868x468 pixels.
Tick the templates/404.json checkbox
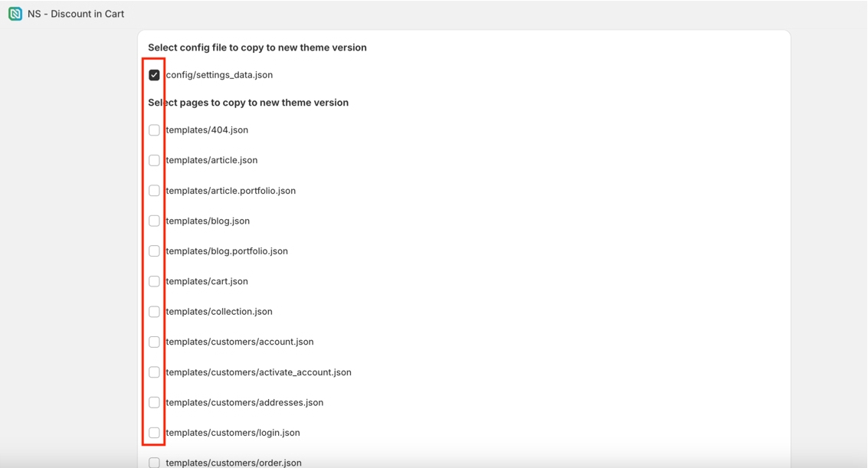(x=154, y=130)
